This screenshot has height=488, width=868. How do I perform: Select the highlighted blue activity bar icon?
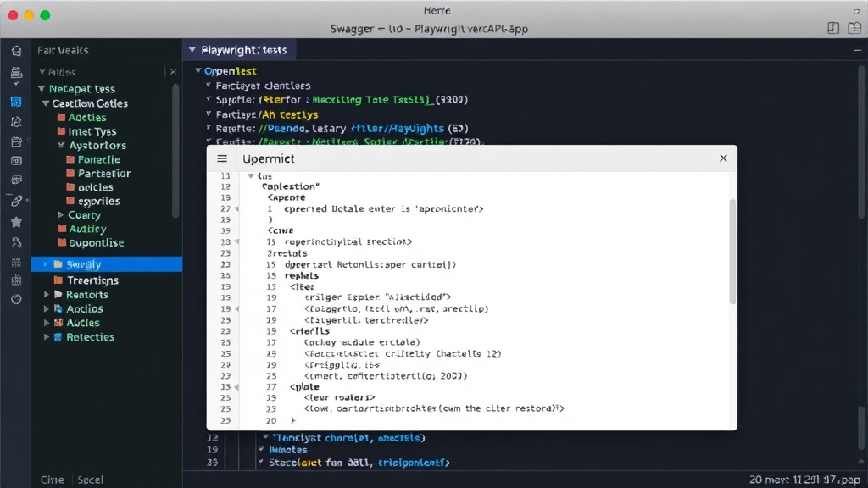coord(16,102)
